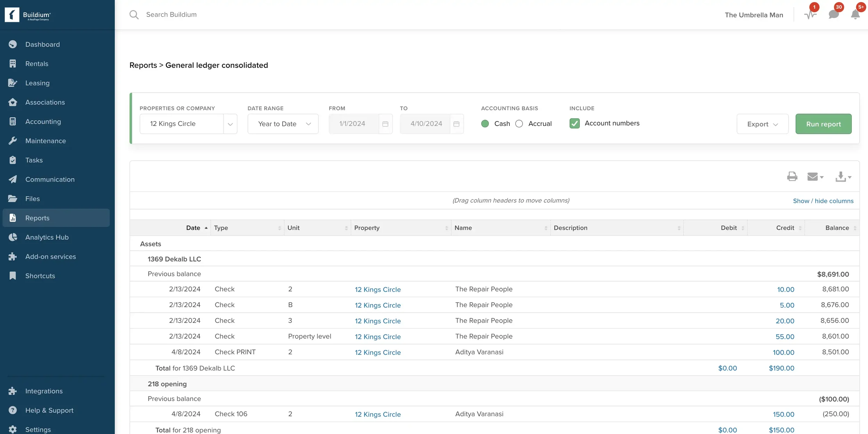
Task: Open the Maintenance section
Action: pyautogui.click(x=46, y=141)
